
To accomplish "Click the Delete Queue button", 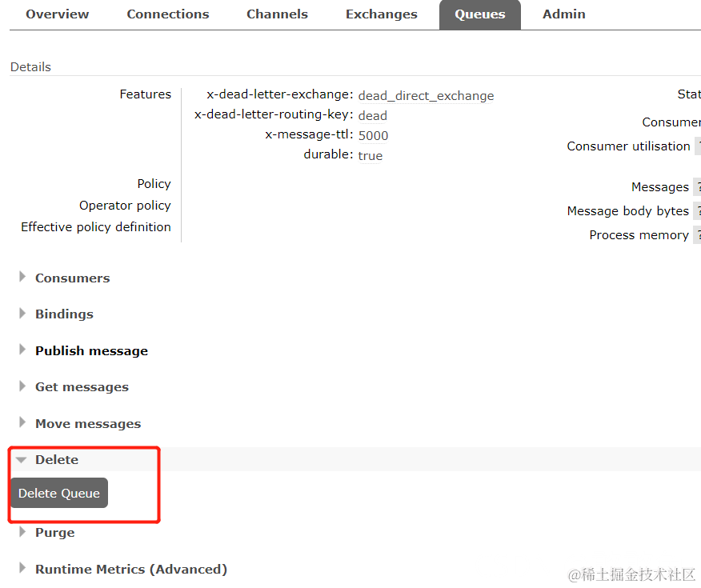I will coord(59,493).
